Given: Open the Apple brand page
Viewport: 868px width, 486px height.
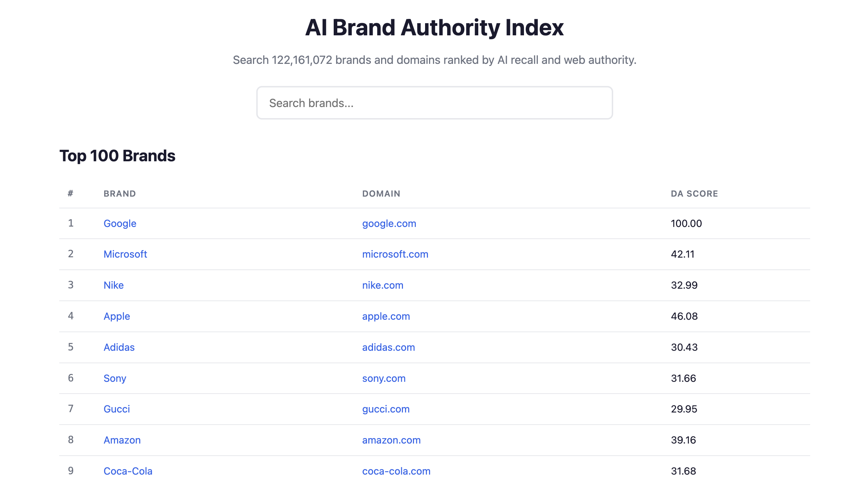Looking at the screenshot, I should (x=117, y=316).
